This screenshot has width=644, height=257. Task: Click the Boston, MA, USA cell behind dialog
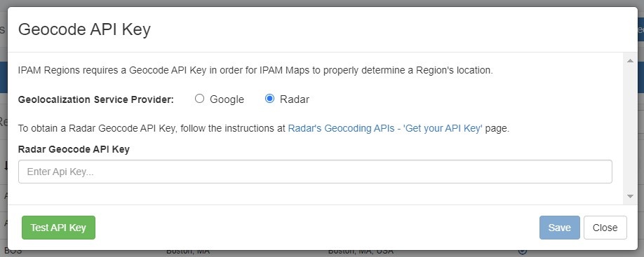[361, 251]
